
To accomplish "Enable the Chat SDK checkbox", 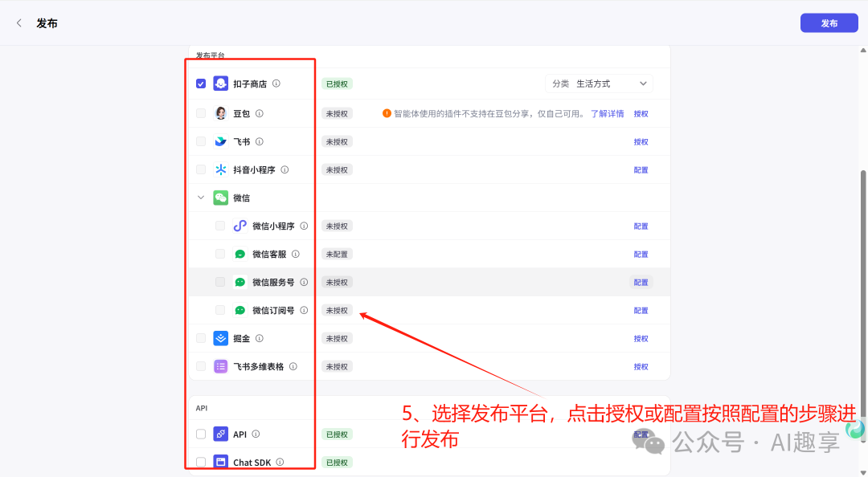I will pos(201,462).
